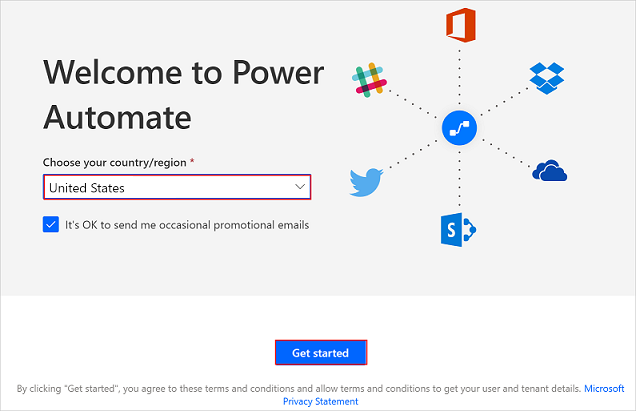Click the dotted line below the Office icon

[461, 75]
